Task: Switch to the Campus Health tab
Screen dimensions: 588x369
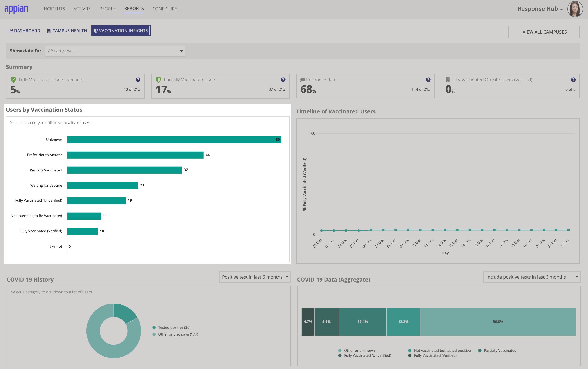Action: [x=67, y=31]
